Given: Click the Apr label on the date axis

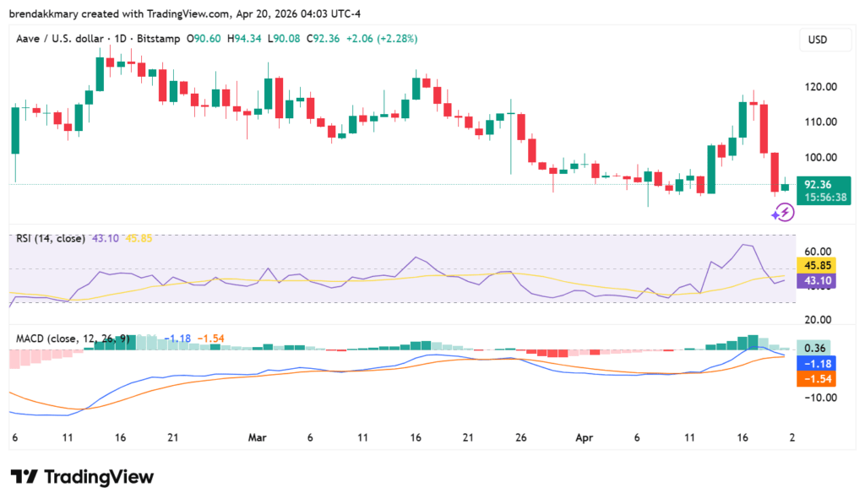Looking at the screenshot, I should point(584,438).
